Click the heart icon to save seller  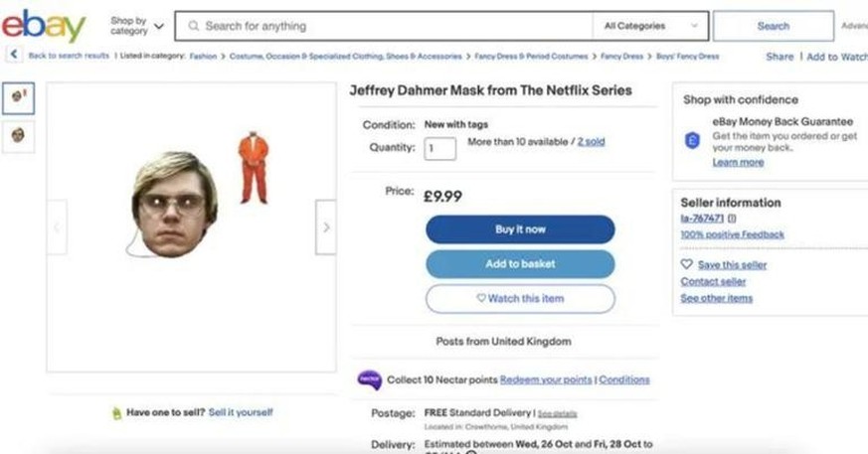pos(686,265)
